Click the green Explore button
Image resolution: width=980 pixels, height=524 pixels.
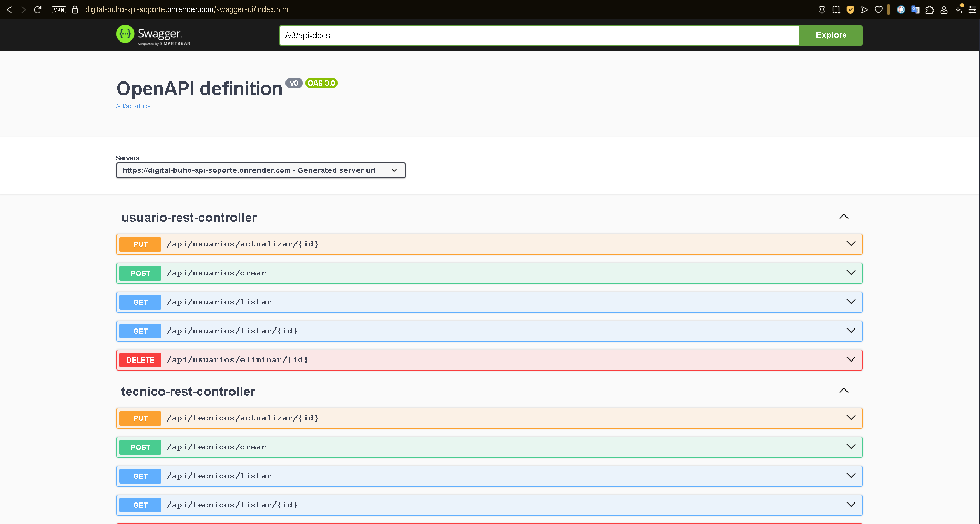point(831,35)
